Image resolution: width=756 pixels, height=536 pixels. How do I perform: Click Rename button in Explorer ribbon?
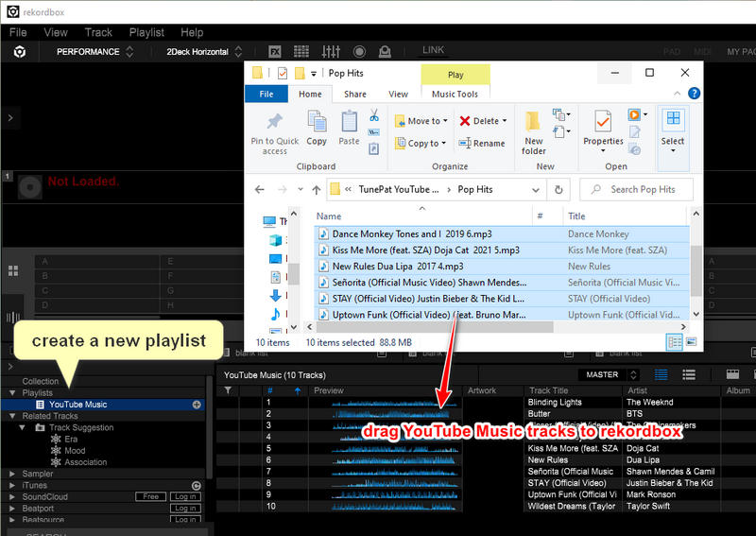[x=482, y=144]
